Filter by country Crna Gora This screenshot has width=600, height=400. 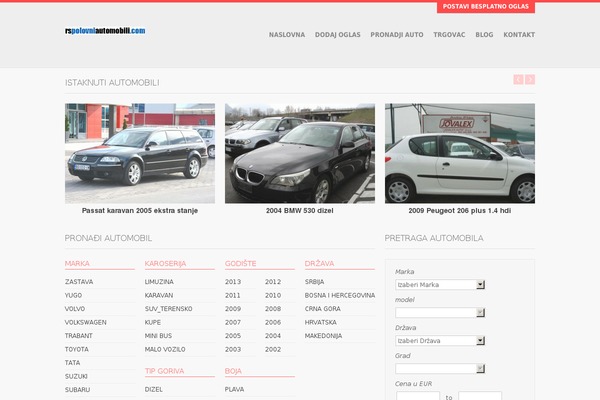323,309
